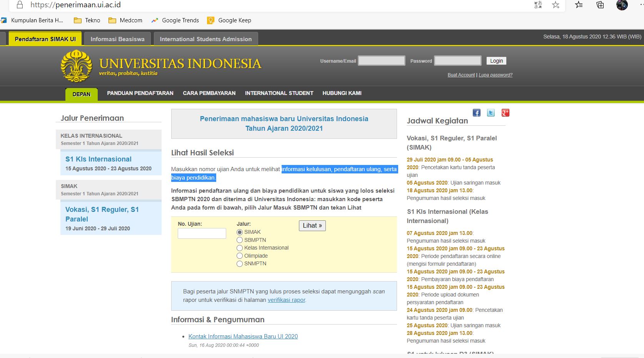Open the verifikasi rapor link
This screenshot has height=358, width=644.
tap(286, 300)
